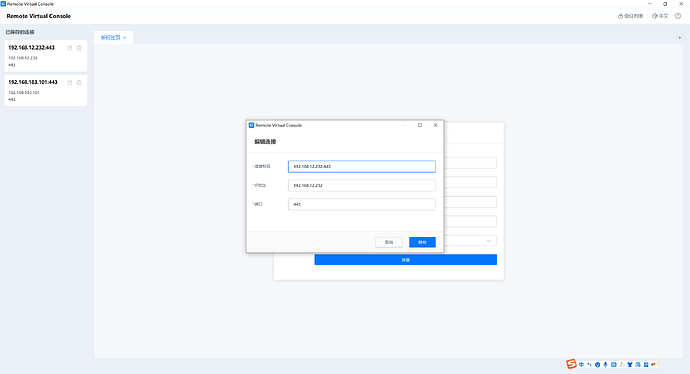Toggle Chinese/English mode in Sogou toolbar
The width and height of the screenshot is (690, 374).
(x=581, y=364)
